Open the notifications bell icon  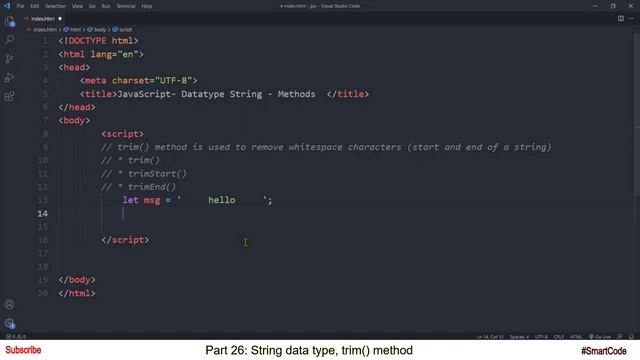(x=631, y=337)
